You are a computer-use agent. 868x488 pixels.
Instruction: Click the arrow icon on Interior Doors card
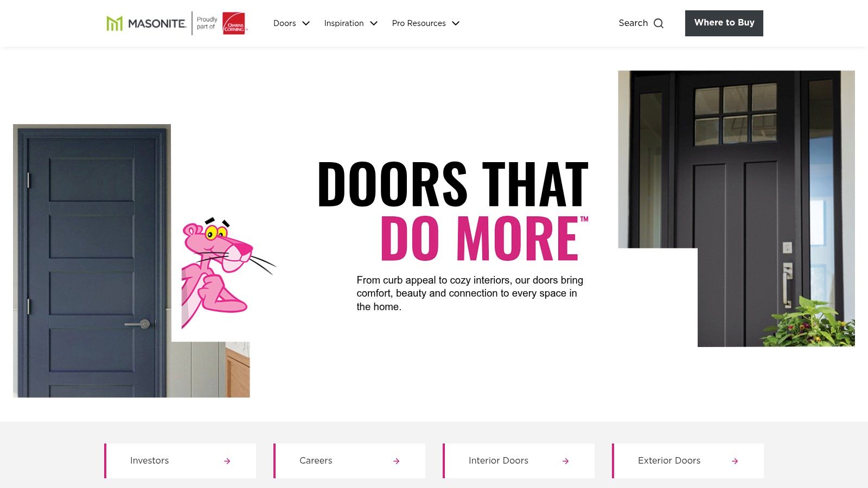tap(566, 461)
